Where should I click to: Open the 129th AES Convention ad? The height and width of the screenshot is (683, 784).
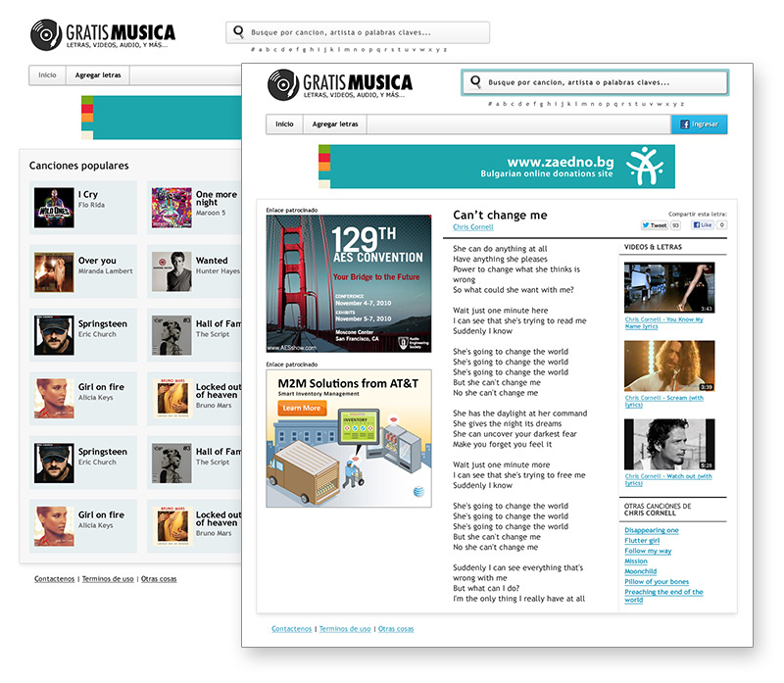[x=349, y=283]
